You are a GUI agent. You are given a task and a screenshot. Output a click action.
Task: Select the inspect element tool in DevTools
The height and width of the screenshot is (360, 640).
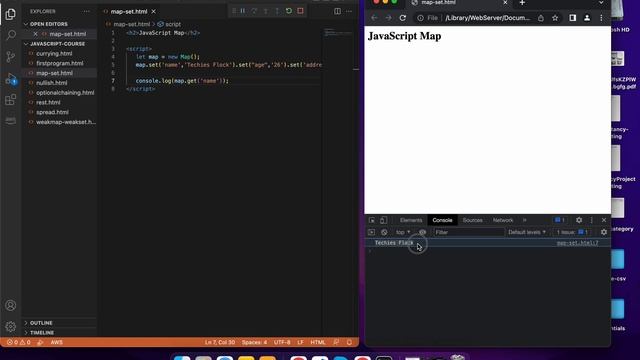point(372,220)
